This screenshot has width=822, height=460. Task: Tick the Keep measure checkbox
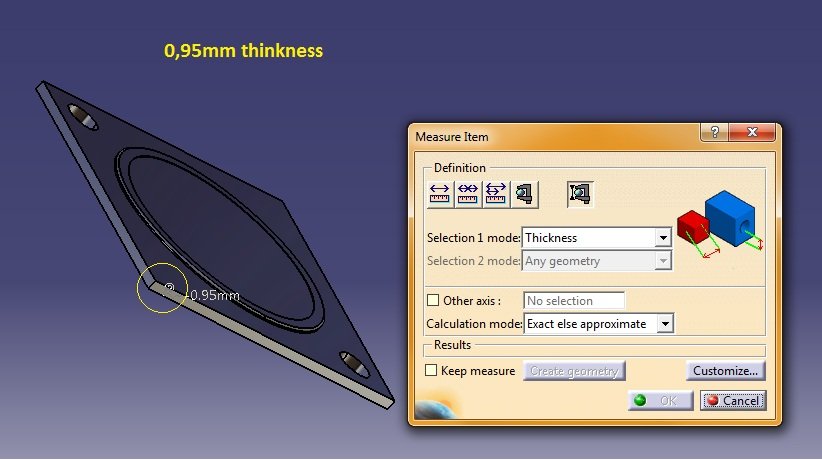(x=433, y=371)
